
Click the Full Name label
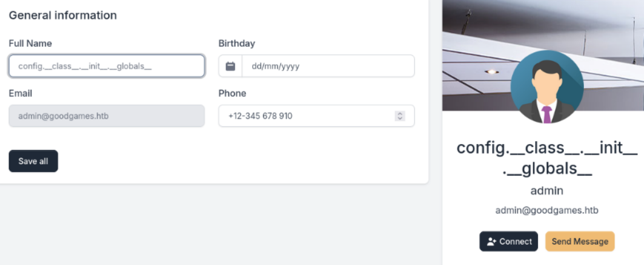[30, 43]
